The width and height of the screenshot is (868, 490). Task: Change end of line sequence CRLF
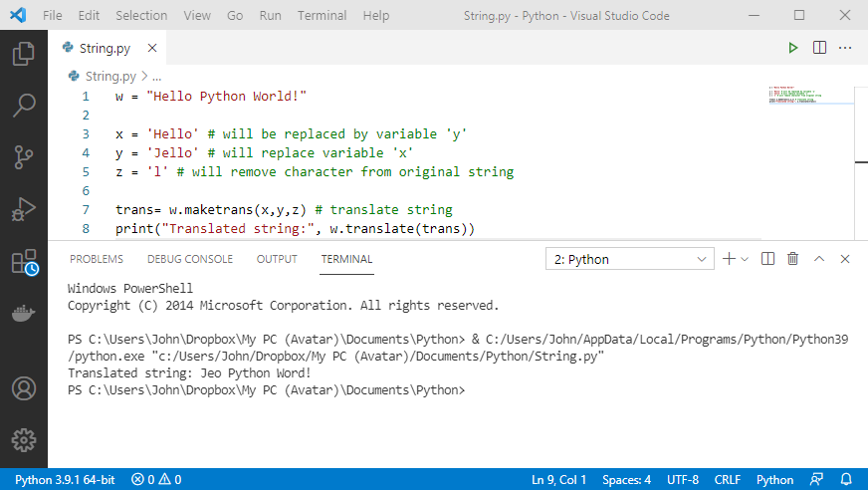[728, 479]
